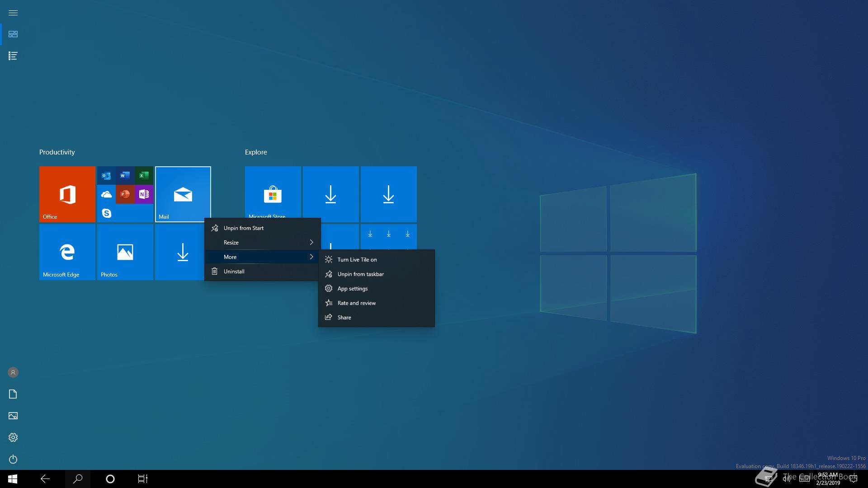Open the Mail tile
868x488 pixels.
(x=183, y=194)
